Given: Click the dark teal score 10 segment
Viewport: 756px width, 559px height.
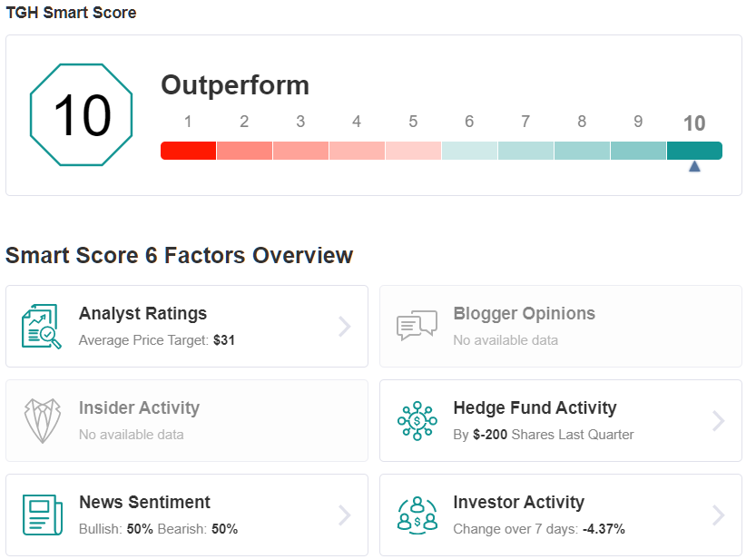Looking at the screenshot, I should (x=695, y=151).
